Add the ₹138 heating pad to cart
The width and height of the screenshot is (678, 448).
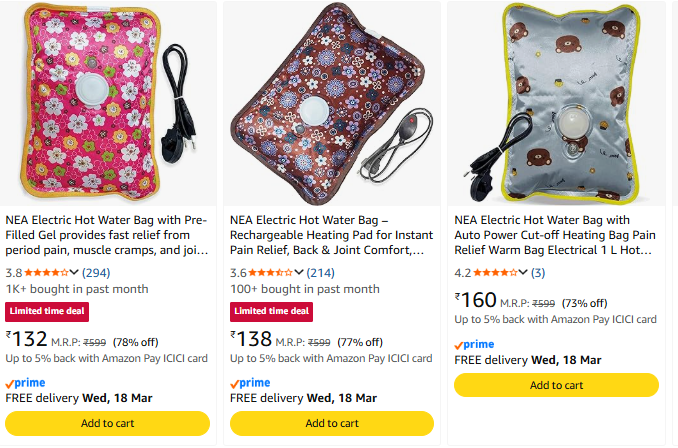[x=332, y=423]
